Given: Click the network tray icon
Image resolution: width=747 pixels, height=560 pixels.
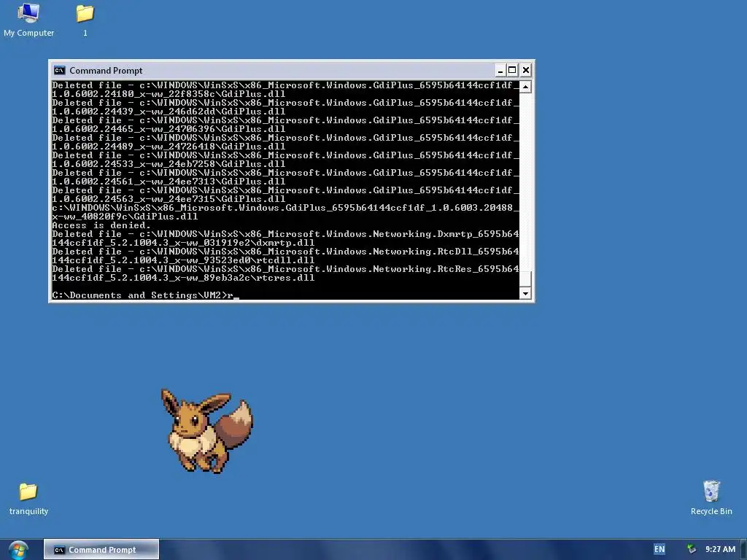Looking at the screenshot, I should click(692, 549).
